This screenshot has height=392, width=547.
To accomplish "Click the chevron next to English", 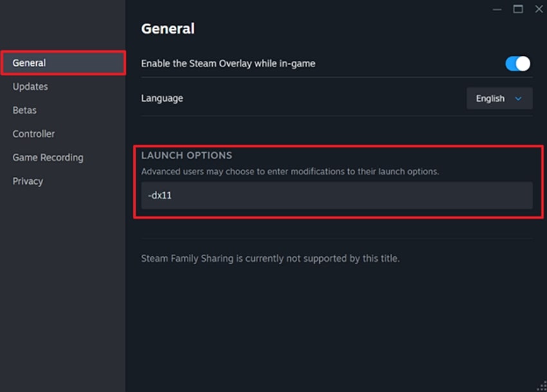I will click(x=519, y=98).
